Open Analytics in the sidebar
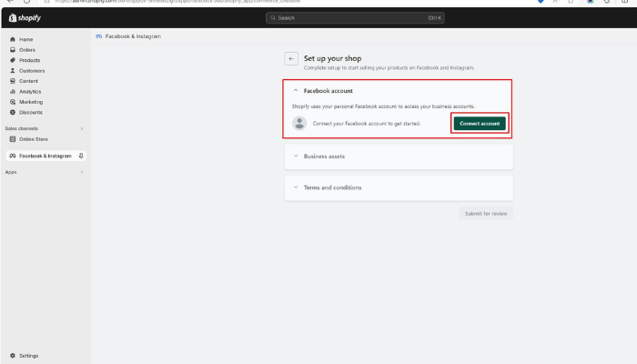The image size is (637, 364). coord(30,92)
